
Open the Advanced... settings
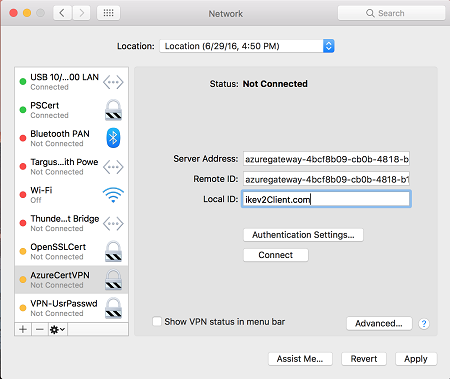click(x=379, y=323)
